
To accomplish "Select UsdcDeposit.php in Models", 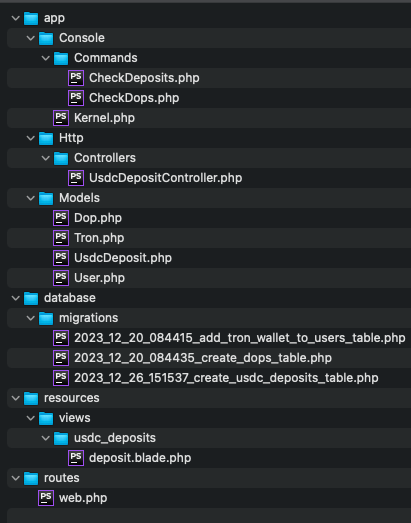I will pos(123,258).
